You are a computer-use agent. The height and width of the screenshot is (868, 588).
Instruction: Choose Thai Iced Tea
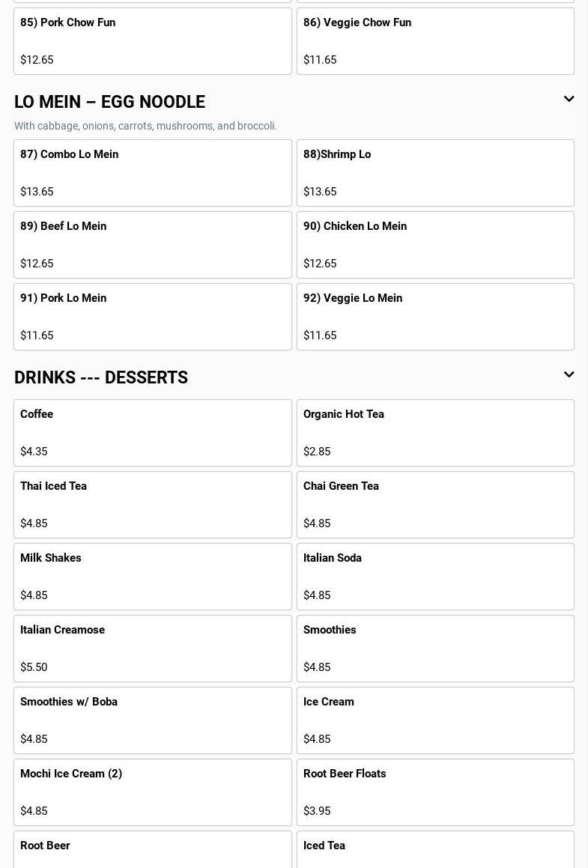click(152, 505)
